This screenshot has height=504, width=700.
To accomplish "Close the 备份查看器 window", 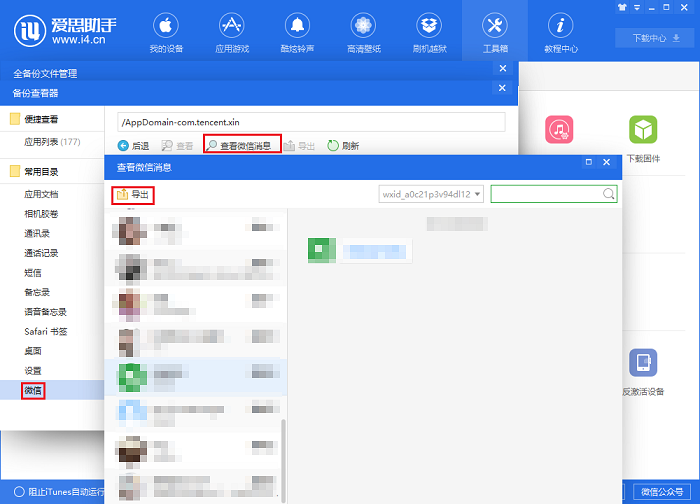I will (502, 88).
